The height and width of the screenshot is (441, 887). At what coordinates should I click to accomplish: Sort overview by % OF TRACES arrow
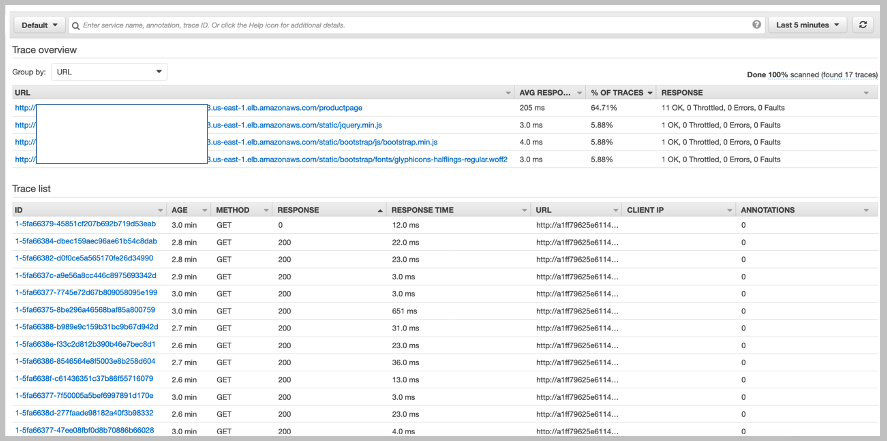(x=651, y=92)
